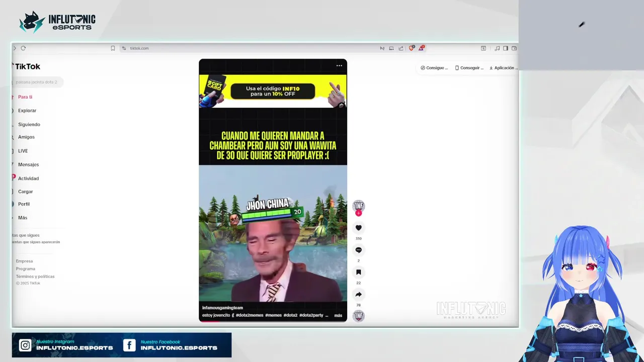Focus the search box 'paisana jacinta dota 2'

pos(38,82)
